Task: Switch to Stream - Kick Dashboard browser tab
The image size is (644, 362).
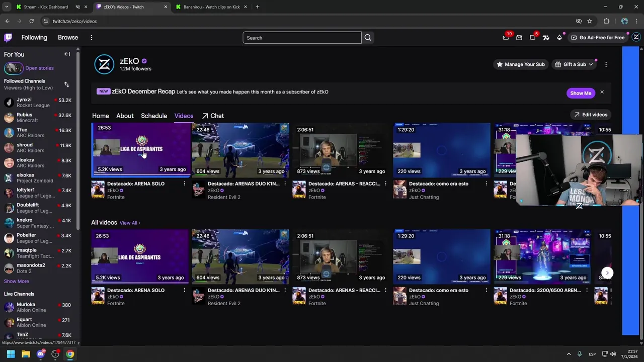Action: point(45,7)
